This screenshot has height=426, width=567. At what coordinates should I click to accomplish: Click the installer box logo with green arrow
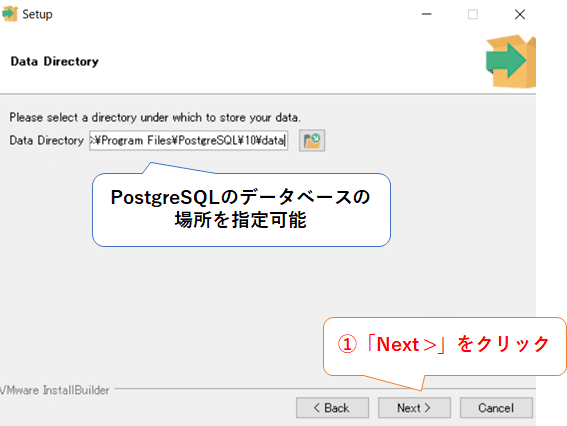coord(511,61)
